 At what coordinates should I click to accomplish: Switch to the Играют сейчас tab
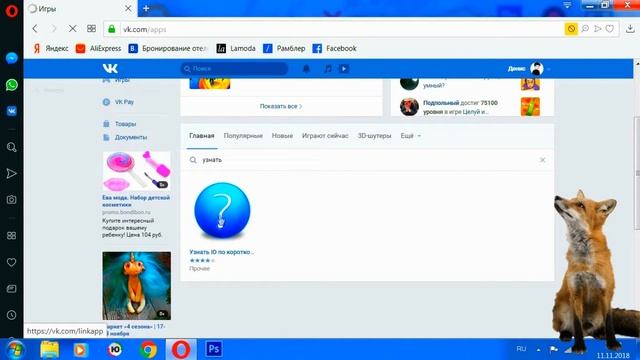(x=325, y=136)
